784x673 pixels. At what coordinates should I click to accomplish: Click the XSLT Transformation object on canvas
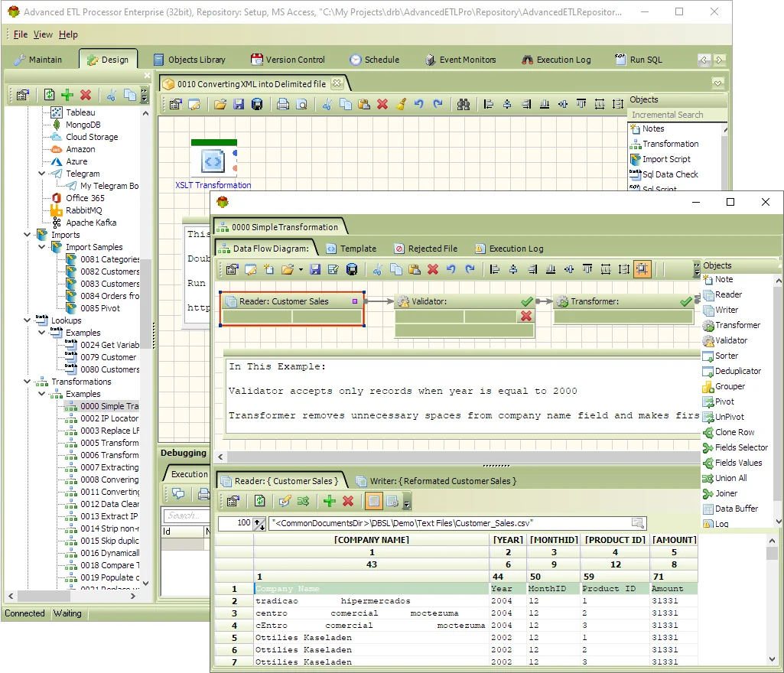point(213,164)
